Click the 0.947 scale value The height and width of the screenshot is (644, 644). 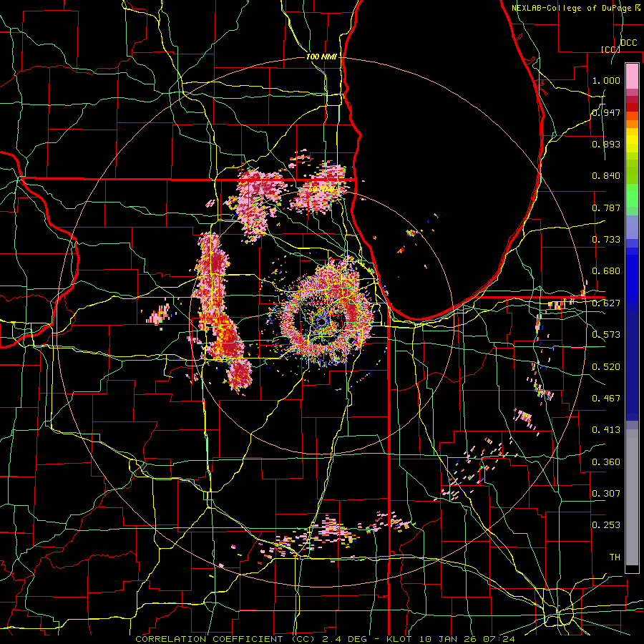(606, 112)
